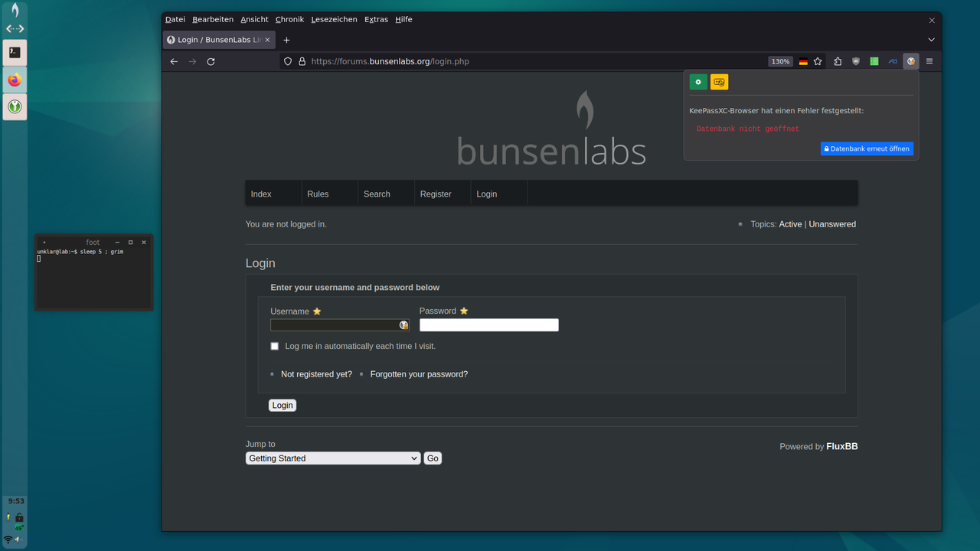Click the green circular app icon in side panel
The width and height of the screenshot is (980, 551).
click(15, 107)
